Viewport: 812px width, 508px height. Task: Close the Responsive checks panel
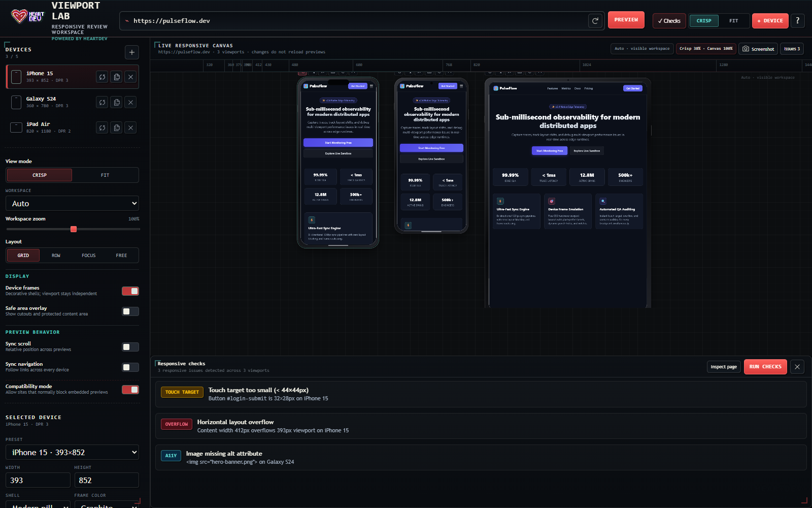[x=797, y=367]
